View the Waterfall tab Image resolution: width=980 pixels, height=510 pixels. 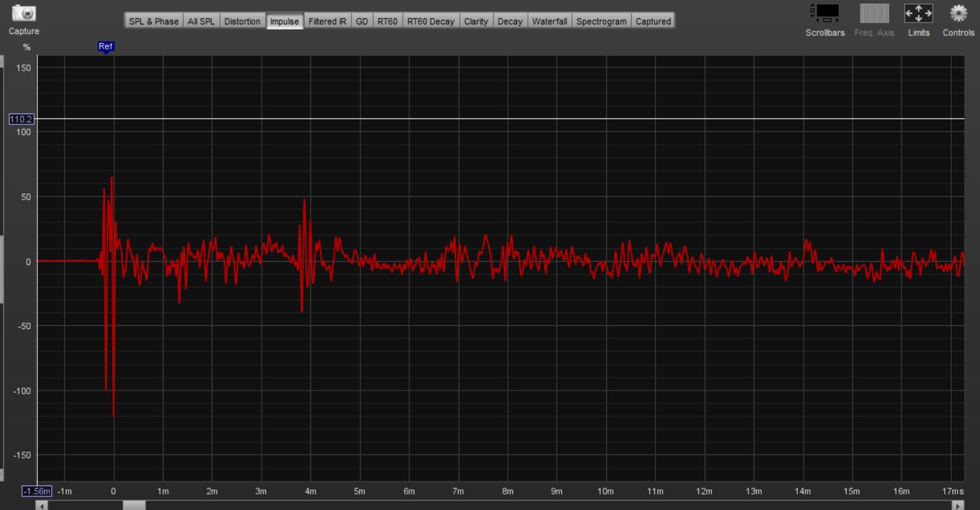click(550, 21)
